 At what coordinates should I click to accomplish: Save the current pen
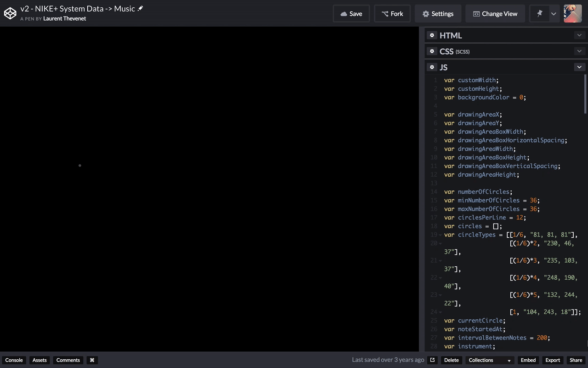(351, 13)
